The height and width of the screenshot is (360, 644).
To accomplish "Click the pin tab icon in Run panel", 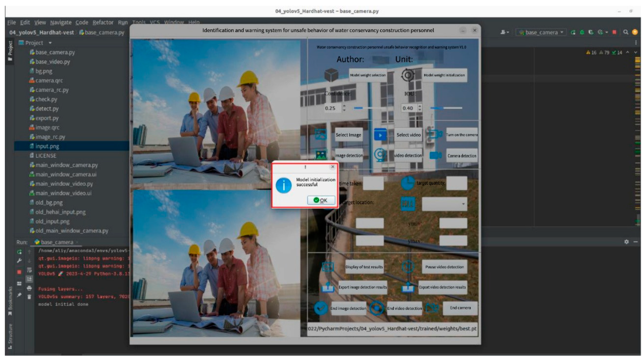I will point(19,295).
